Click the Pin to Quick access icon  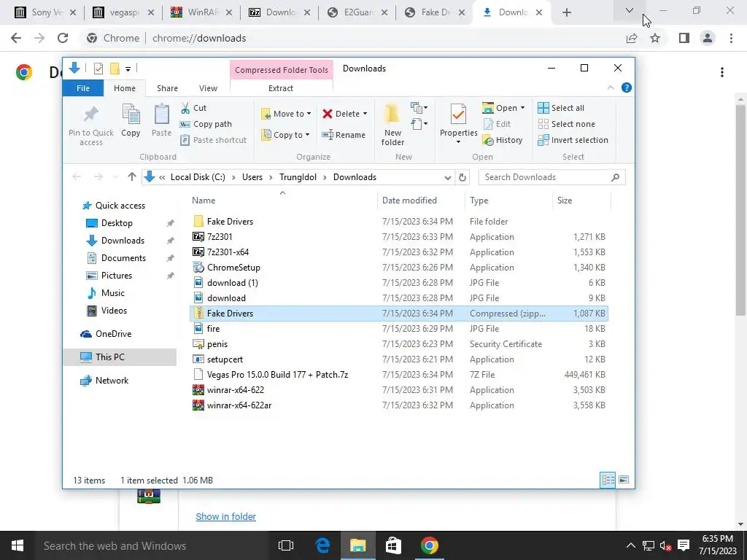[x=90, y=114]
